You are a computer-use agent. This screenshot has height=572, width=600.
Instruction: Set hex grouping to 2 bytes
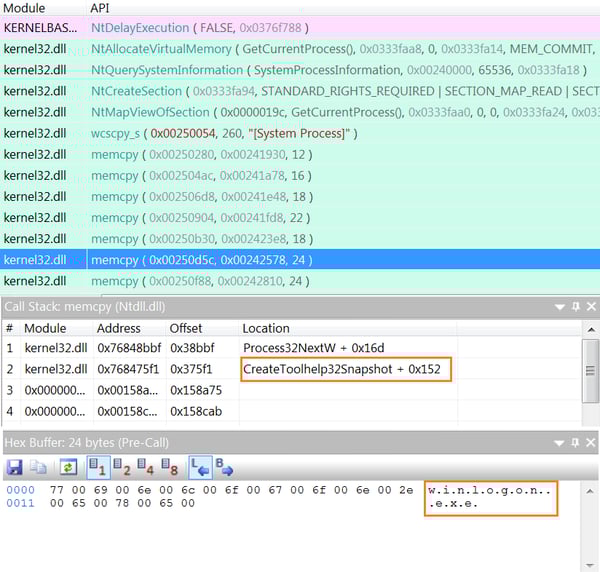point(122,467)
